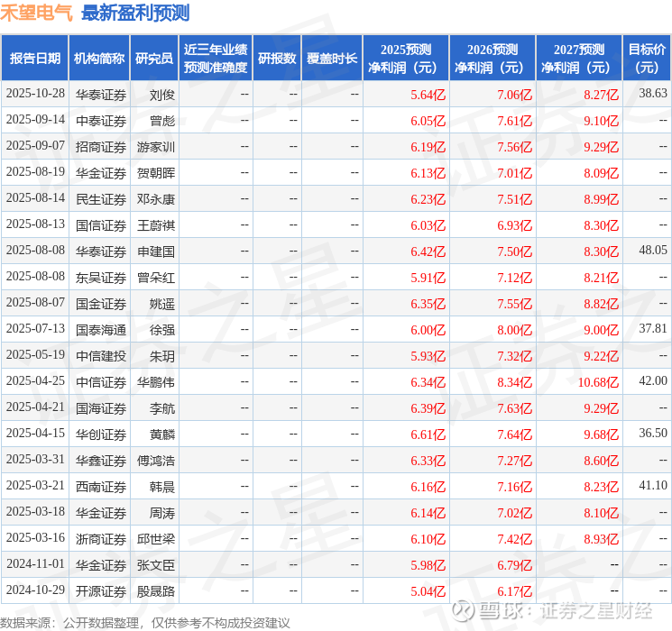672x631 pixels.
Task: Click institution 华创证券
Action: pyautogui.click(x=101, y=434)
